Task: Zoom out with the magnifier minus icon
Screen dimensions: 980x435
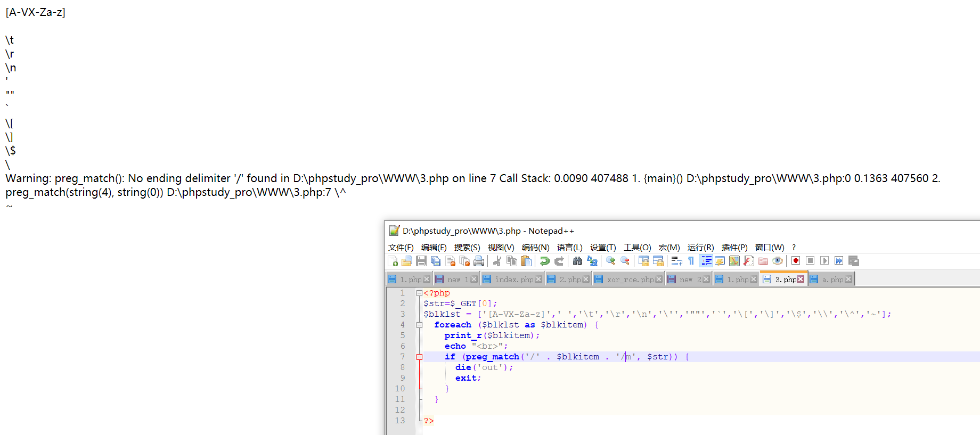Action: (x=625, y=261)
